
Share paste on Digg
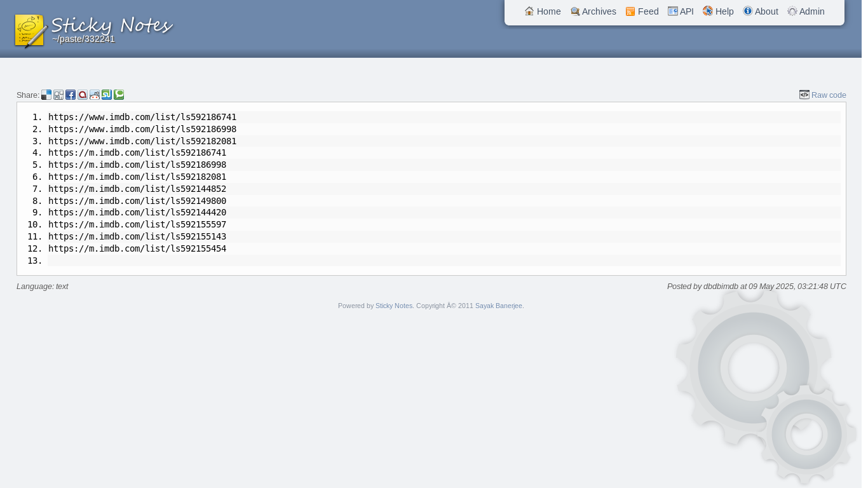coord(58,95)
